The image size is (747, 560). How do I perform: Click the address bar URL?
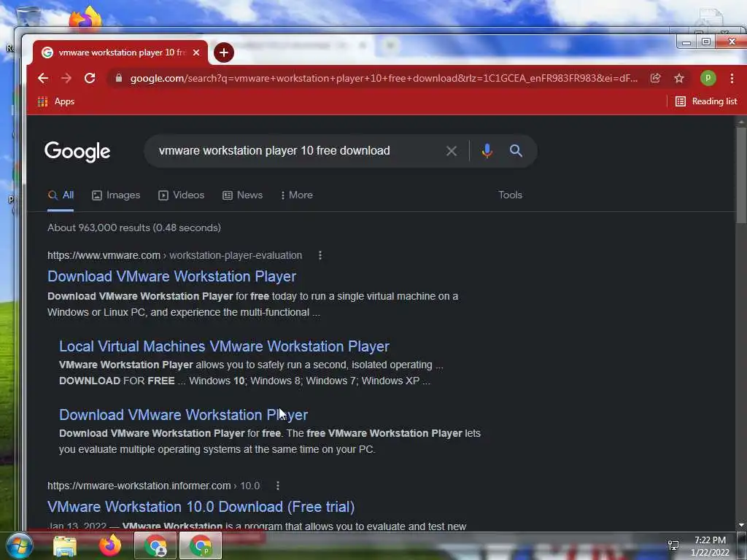point(384,78)
